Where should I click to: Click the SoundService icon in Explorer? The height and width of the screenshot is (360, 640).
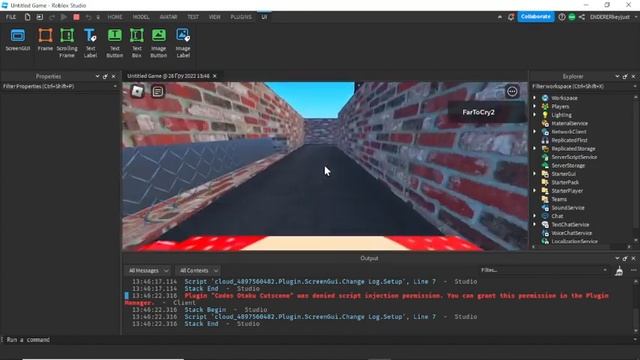[545, 208]
